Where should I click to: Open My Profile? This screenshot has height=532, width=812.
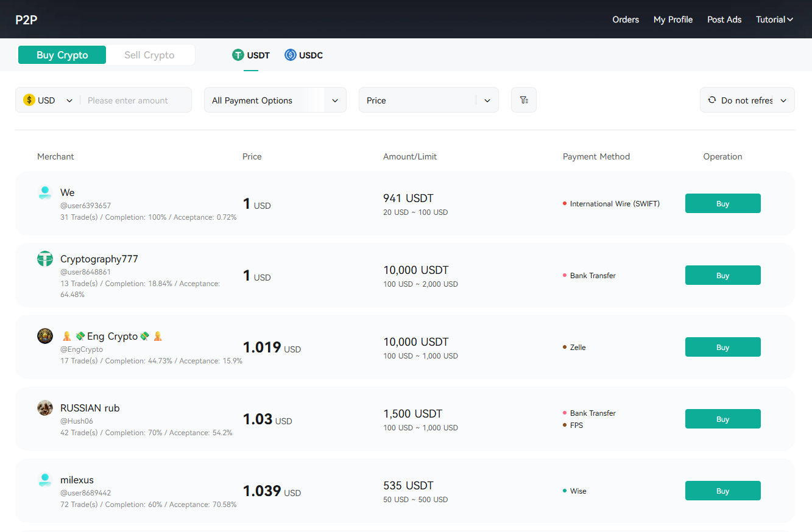(x=673, y=19)
